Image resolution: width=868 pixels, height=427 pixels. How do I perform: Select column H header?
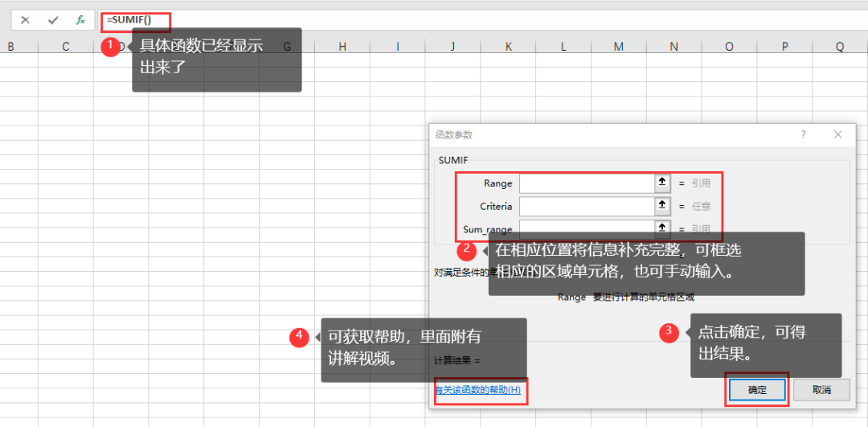[x=342, y=47]
